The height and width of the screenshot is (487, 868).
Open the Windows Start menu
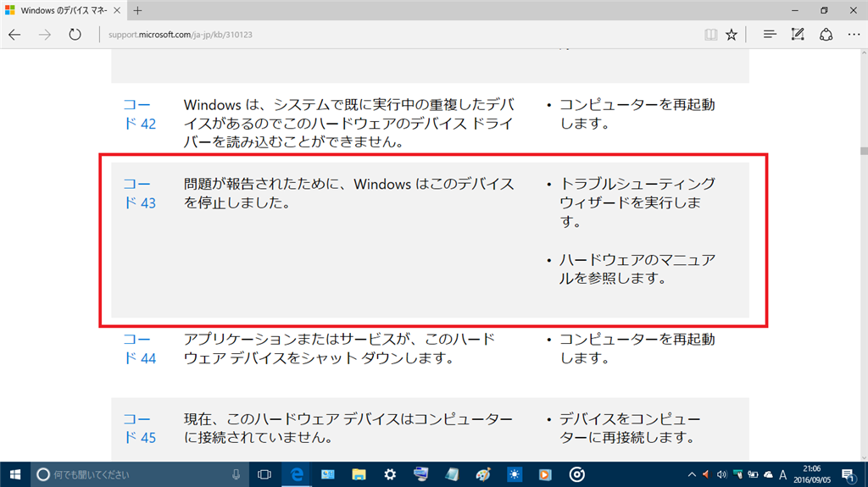[15, 474]
